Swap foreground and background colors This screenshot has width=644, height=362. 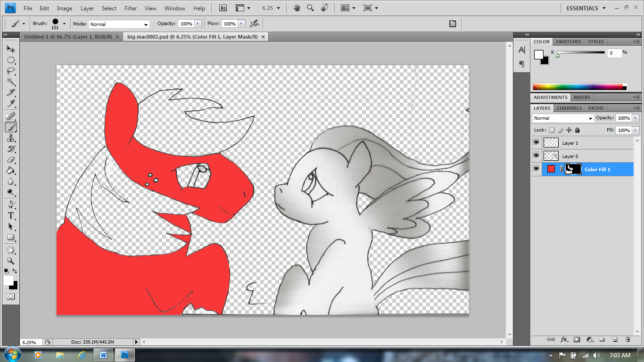(15, 271)
